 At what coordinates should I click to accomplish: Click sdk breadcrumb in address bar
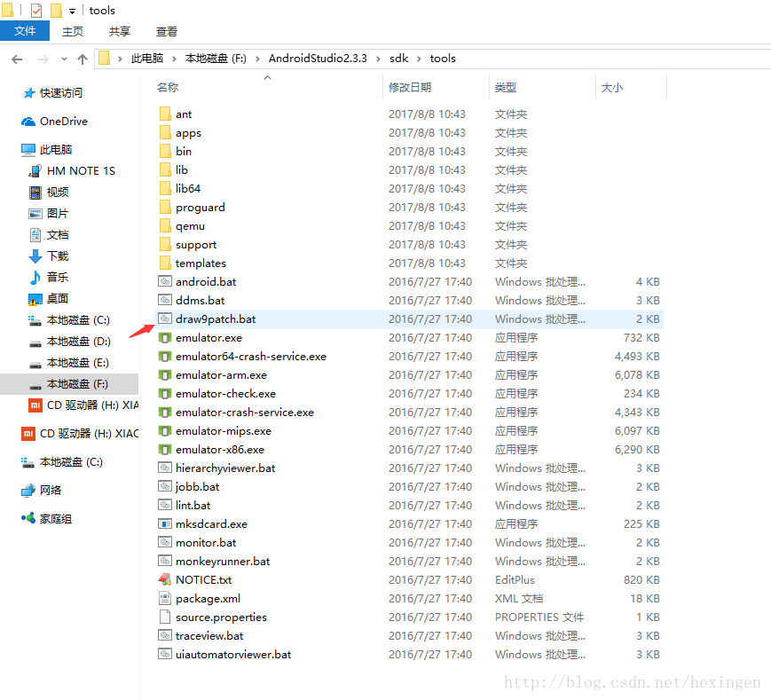point(398,59)
